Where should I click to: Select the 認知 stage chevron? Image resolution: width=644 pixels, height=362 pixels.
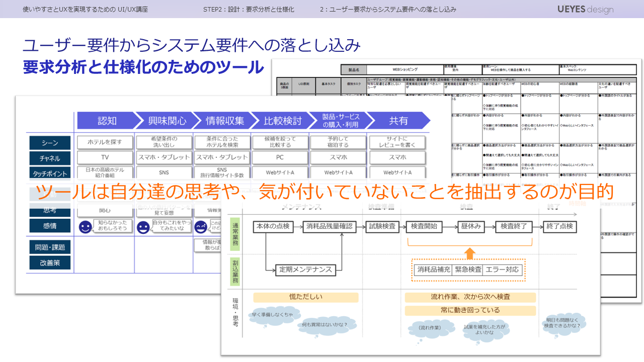(x=107, y=121)
